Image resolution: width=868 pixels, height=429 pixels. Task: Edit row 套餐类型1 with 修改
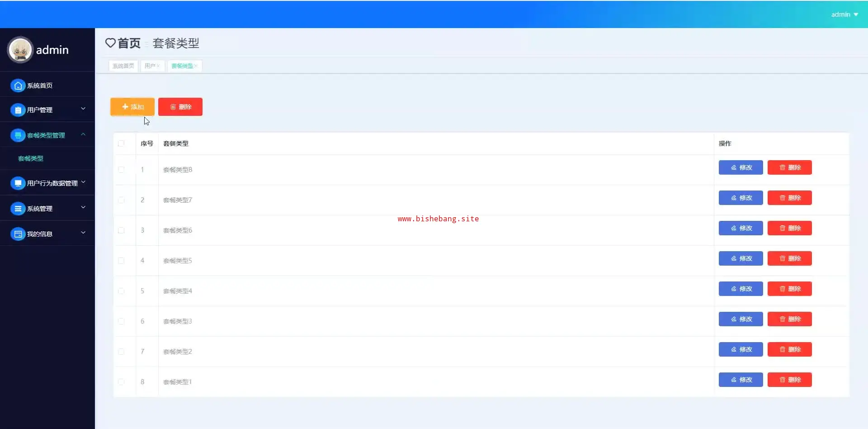click(x=741, y=380)
